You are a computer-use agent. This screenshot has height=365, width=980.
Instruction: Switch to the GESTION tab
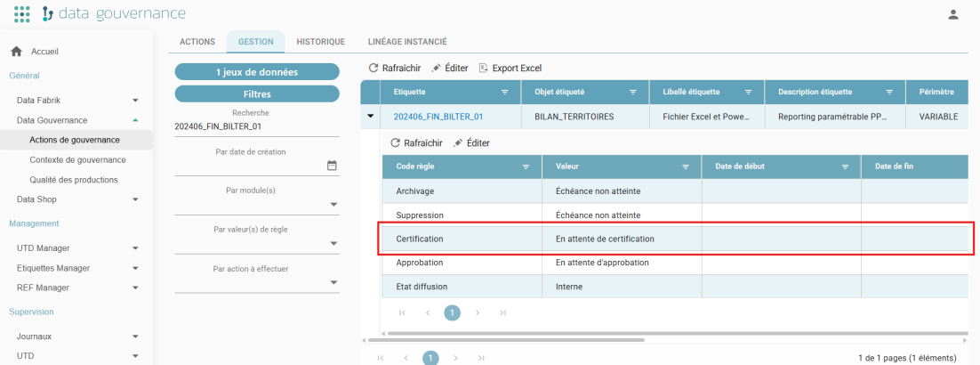pyautogui.click(x=255, y=42)
